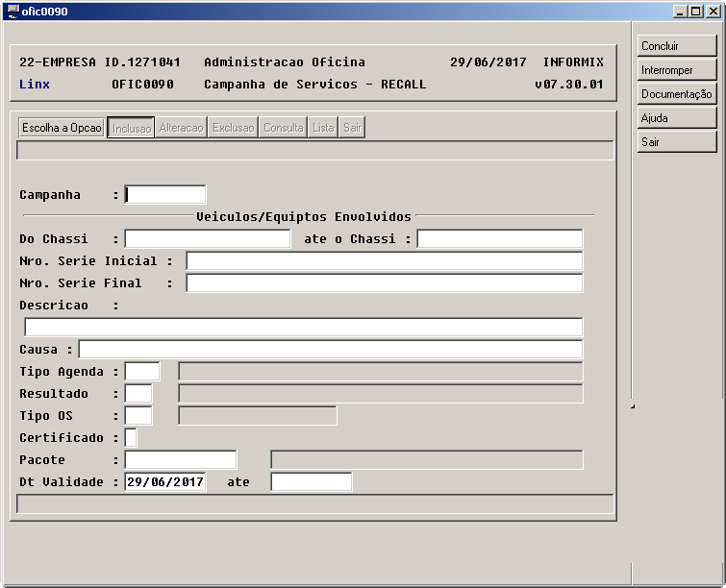Click the Interromper button

[x=677, y=70]
